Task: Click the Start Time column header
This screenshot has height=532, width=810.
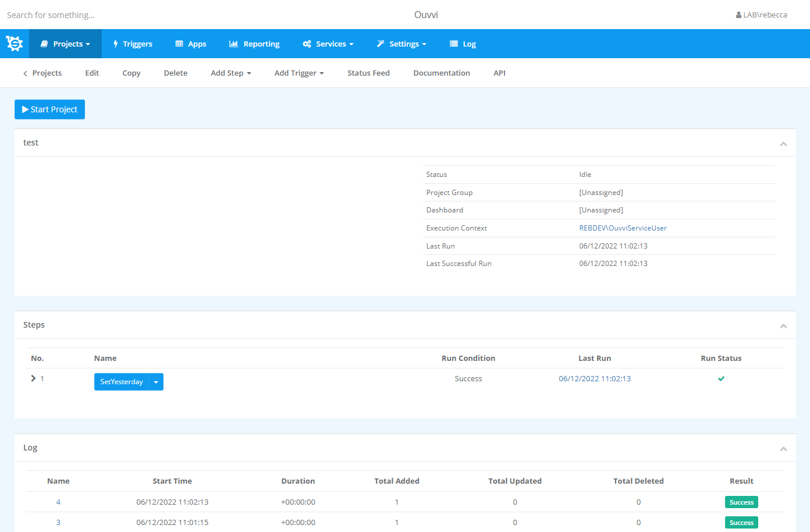Action: coord(172,481)
